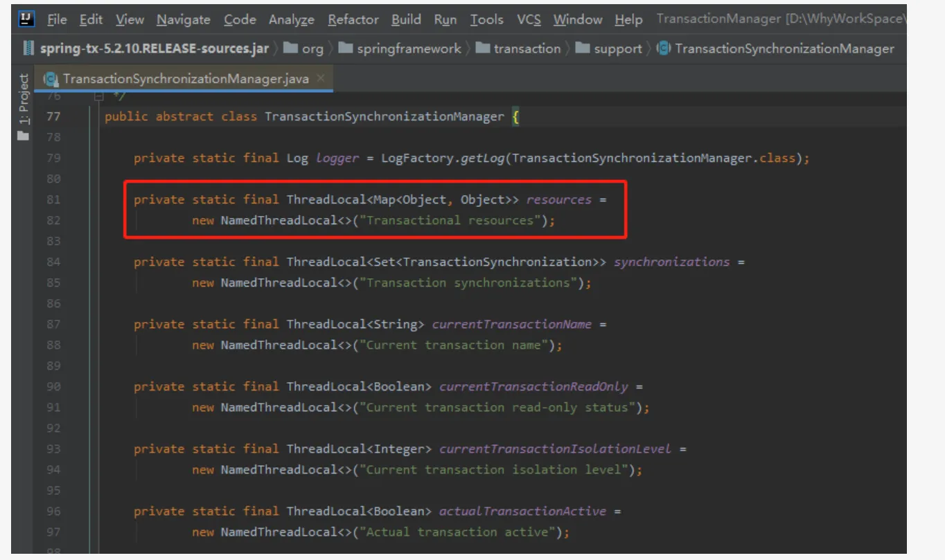Open the Code menu
The width and height of the screenshot is (945, 560).
click(x=240, y=20)
